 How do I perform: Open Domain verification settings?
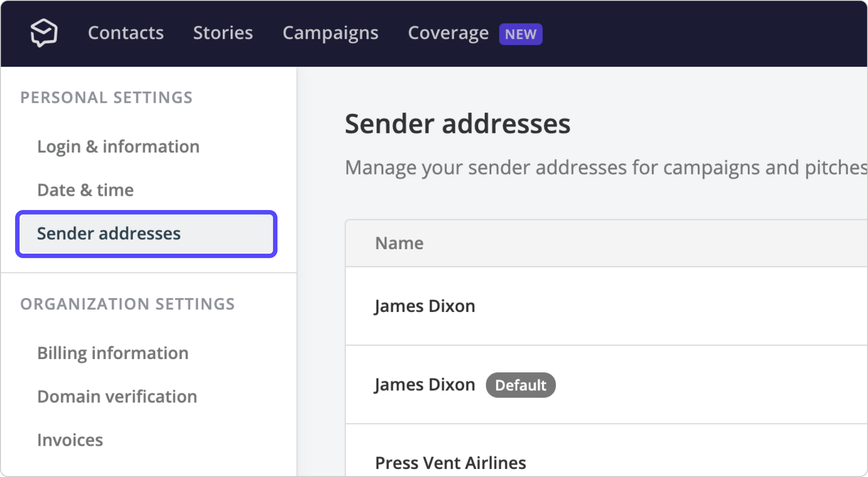[x=117, y=396]
